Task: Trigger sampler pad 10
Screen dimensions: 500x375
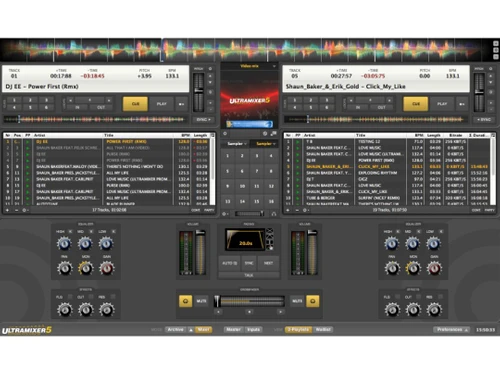Action: tap(242, 186)
